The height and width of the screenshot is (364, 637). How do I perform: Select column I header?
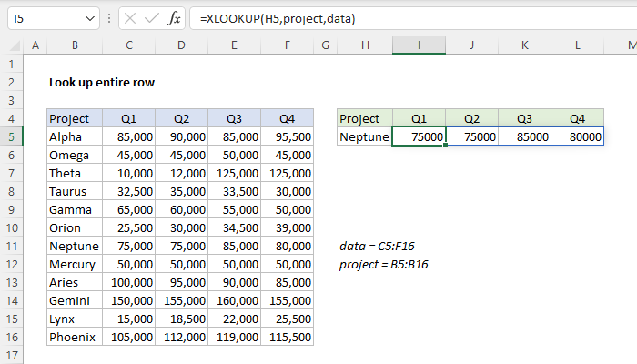pos(419,45)
